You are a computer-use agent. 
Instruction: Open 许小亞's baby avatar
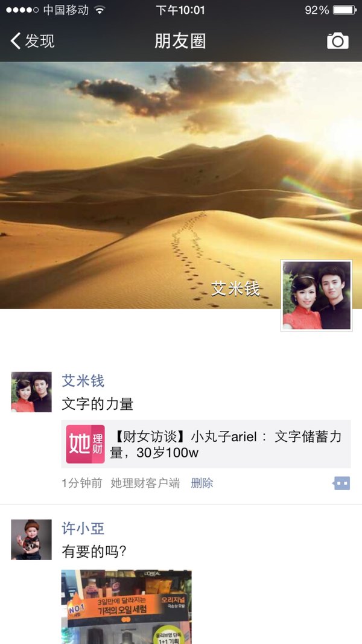point(31,539)
